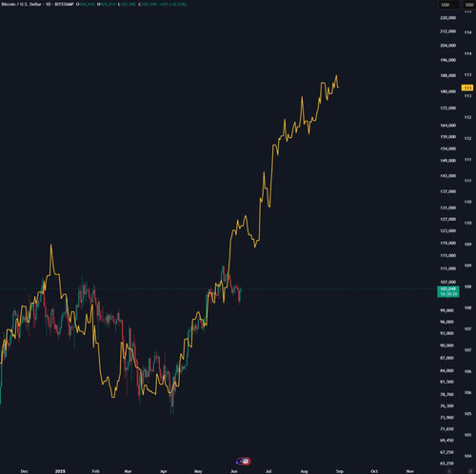Click the 212,000 price axis label
Image resolution: width=476 pixels, height=474 pixels.
(x=447, y=31)
